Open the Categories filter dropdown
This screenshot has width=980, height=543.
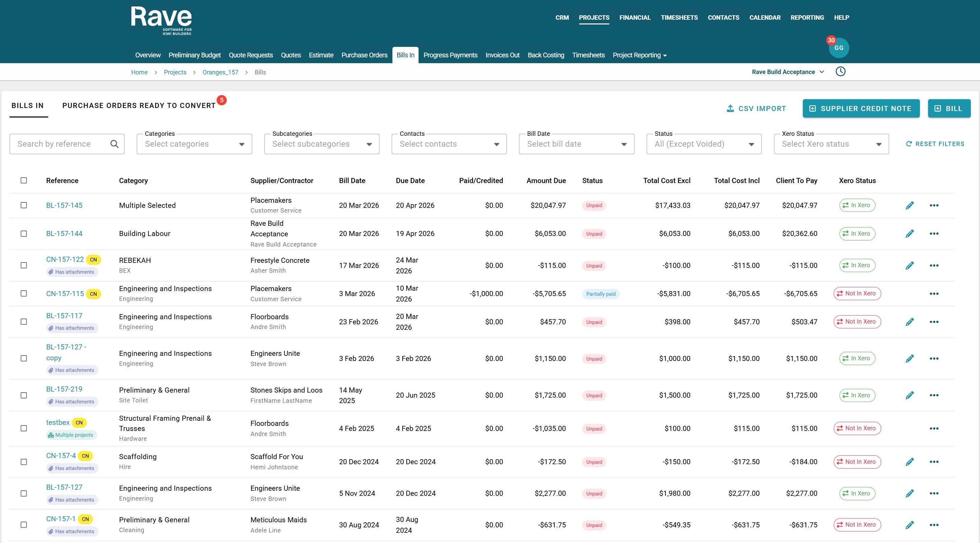[194, 144]
